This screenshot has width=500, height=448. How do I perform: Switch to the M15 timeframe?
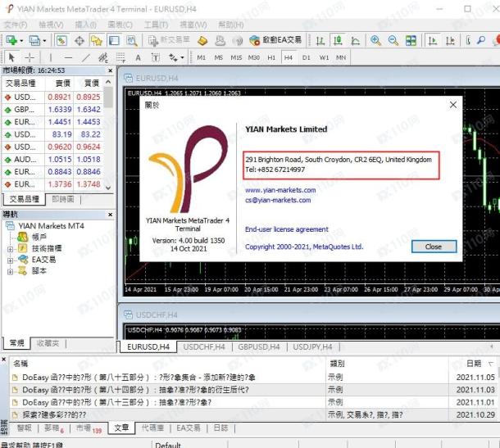click(236, 57)
